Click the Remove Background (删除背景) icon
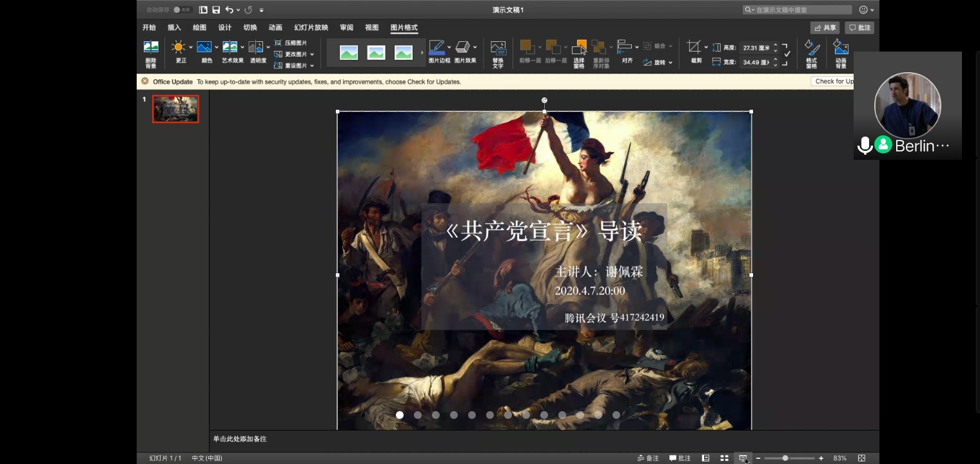This screenshot has width=980, height=464. tap(151, 48)
